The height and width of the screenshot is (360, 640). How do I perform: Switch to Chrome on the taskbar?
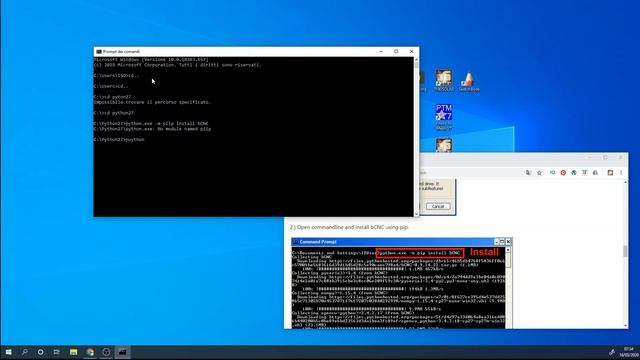(x=90, y=352)
